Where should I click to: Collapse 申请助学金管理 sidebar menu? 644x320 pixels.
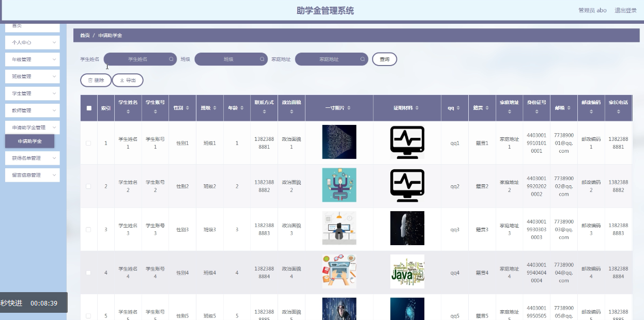[33, 127]
